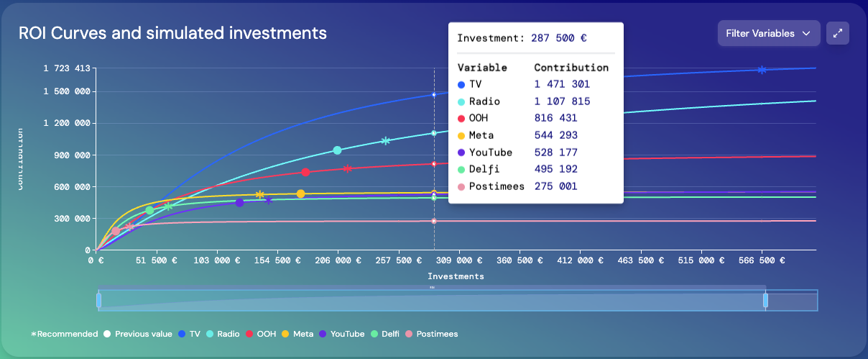Click the Meta previous value dot
This screenshot has height=359, width=868.
coord(300,194)
